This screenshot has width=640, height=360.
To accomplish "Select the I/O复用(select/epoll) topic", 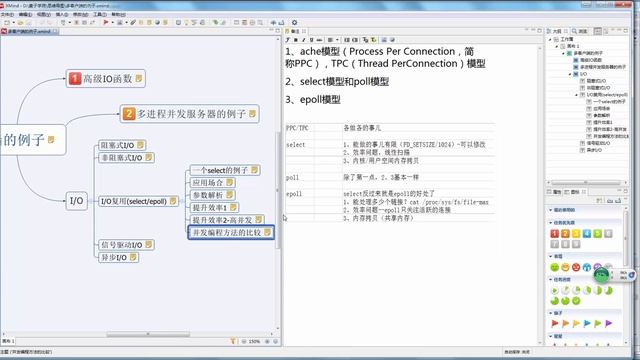I will pyautogui.click(x=139, y=201).
